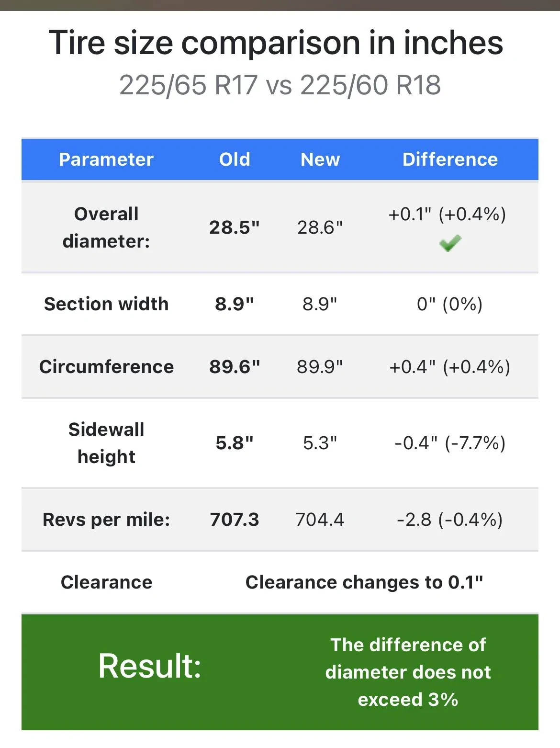Screen dimensions: 560x748
Task: Click the Difference column header
Action: click(x=450, y=159)
